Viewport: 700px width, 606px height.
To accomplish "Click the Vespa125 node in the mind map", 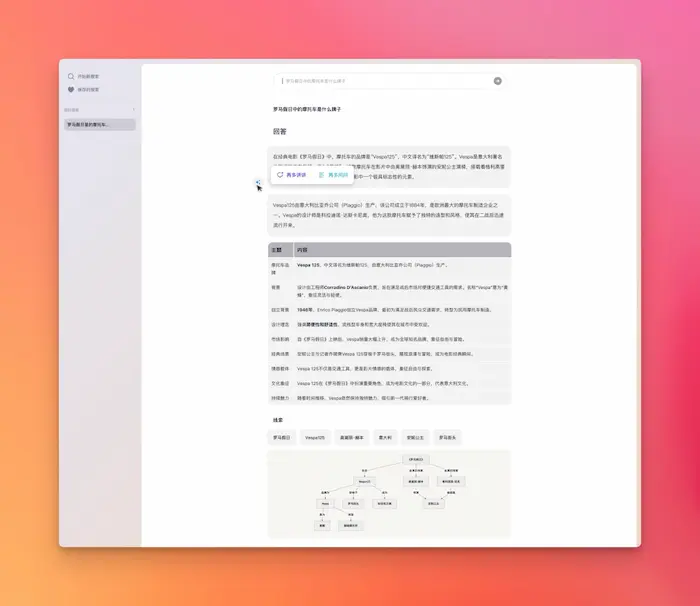I will pyautogui.click(x=364, y=481).
